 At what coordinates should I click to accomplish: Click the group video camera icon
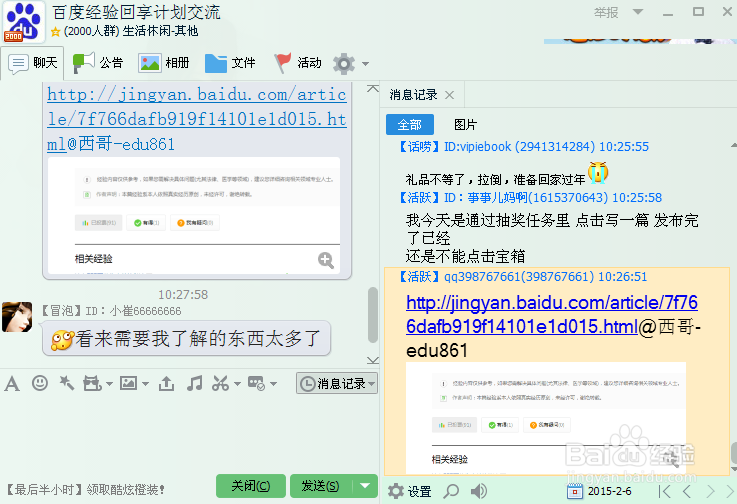click(x=92, y=384)
